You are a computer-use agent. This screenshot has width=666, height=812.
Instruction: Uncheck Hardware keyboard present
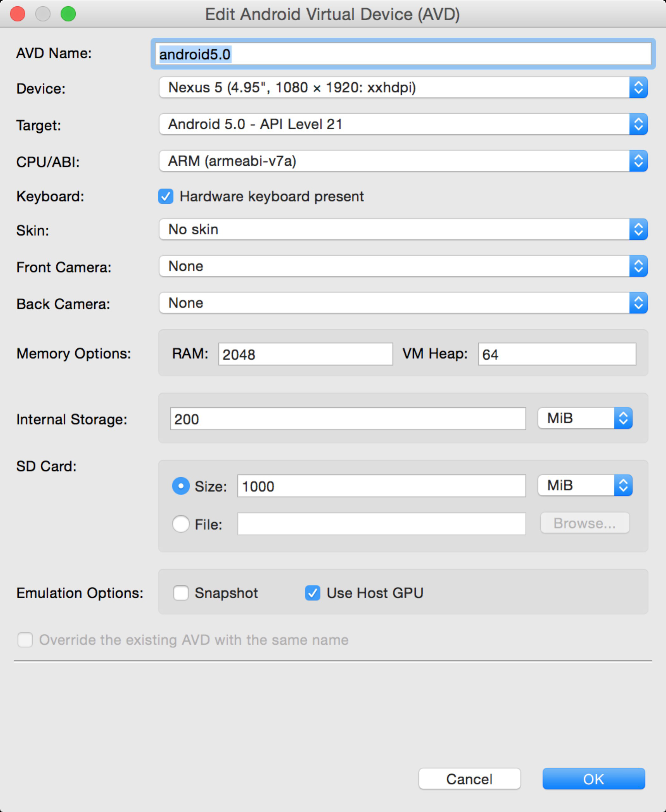(166, 196)
